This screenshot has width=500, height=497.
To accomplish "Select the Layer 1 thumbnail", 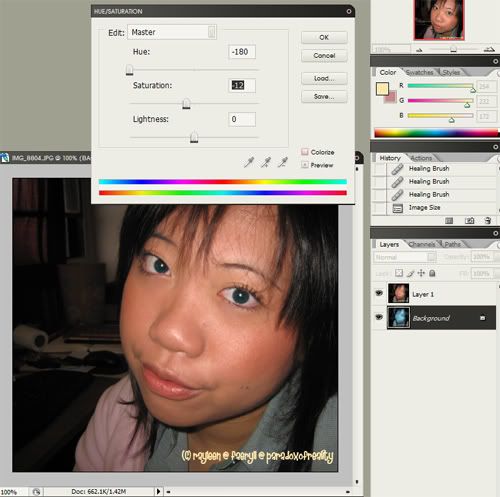I will pos(398,294).
